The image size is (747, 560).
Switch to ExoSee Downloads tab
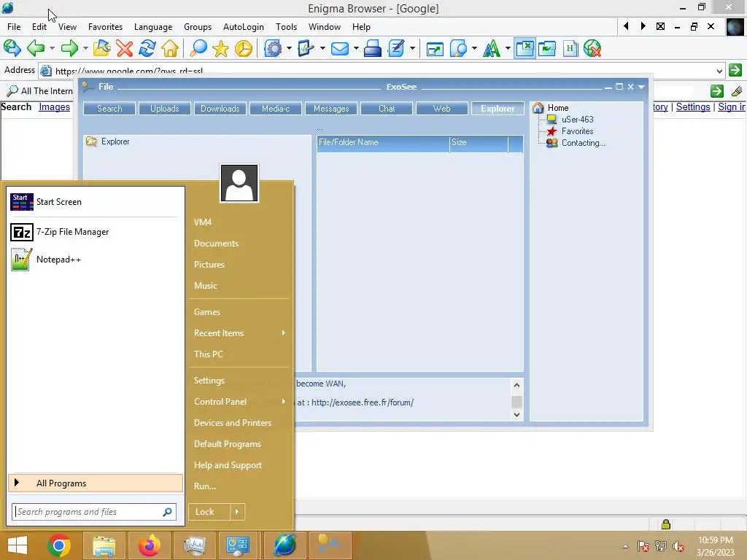(220, 109)
